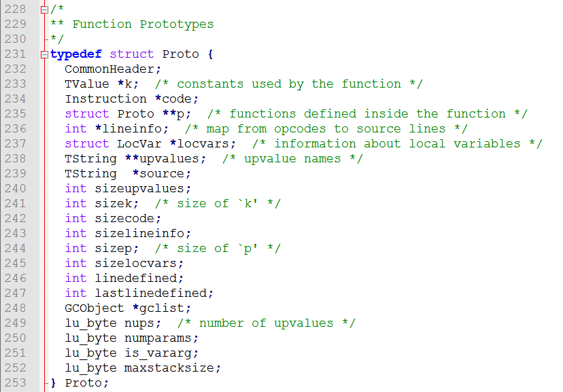Select line number 233 in the margin

pos(16,84)
